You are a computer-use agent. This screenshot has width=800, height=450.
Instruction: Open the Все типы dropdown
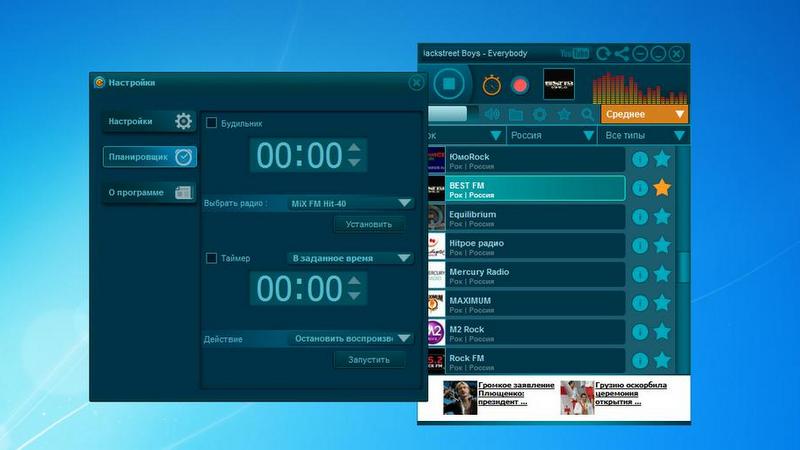(644, 136)
